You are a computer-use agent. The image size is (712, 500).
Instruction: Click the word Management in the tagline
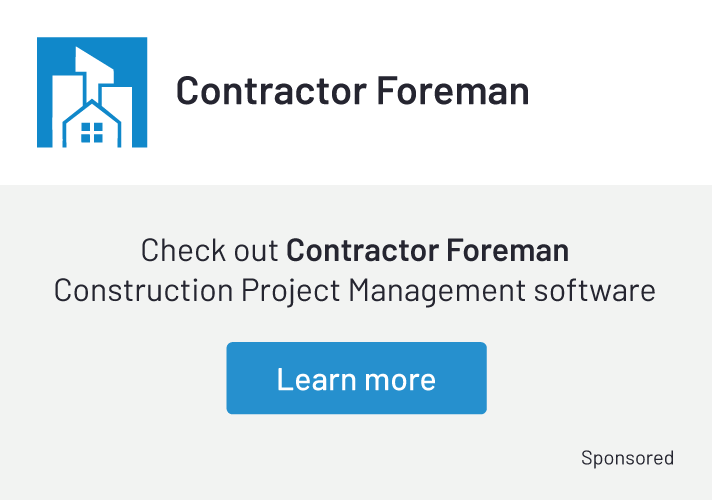point(435,291)
